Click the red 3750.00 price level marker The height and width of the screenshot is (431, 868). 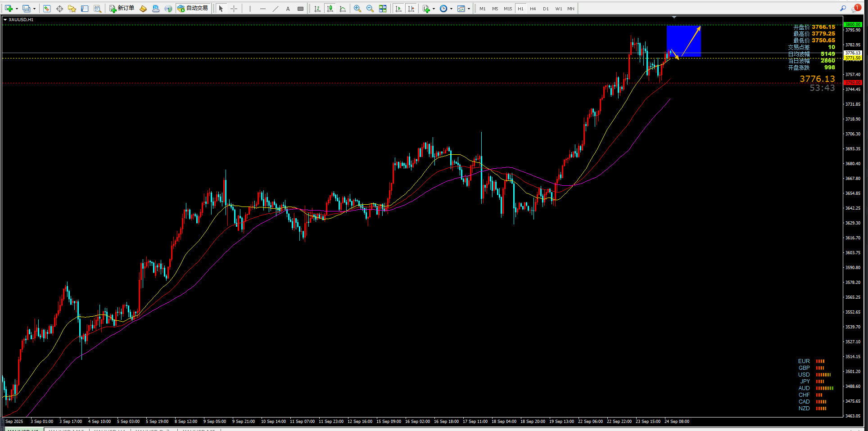pos(853,83)
